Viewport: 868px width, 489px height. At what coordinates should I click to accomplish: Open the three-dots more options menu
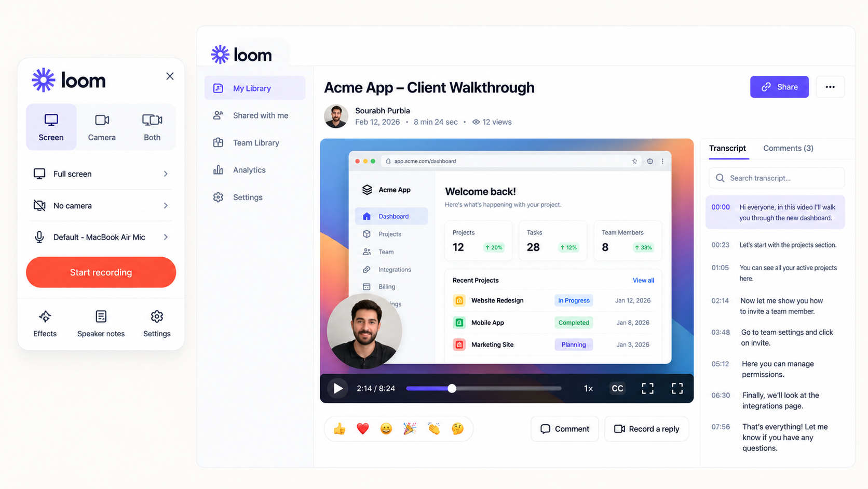tap(830, 87)
